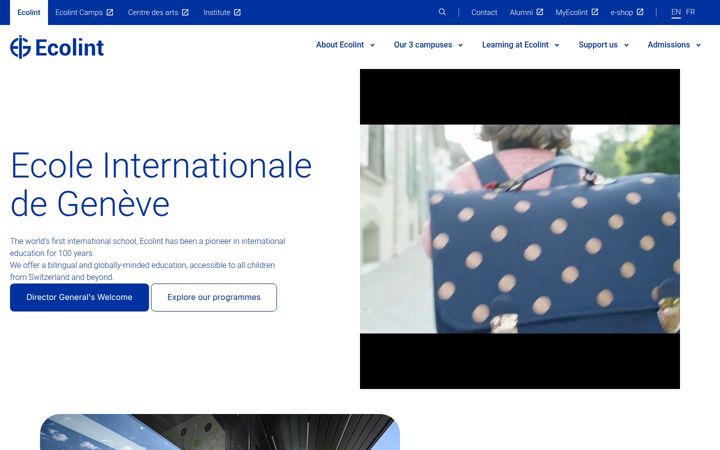Click the building photo at page bottom

point(220,432)
